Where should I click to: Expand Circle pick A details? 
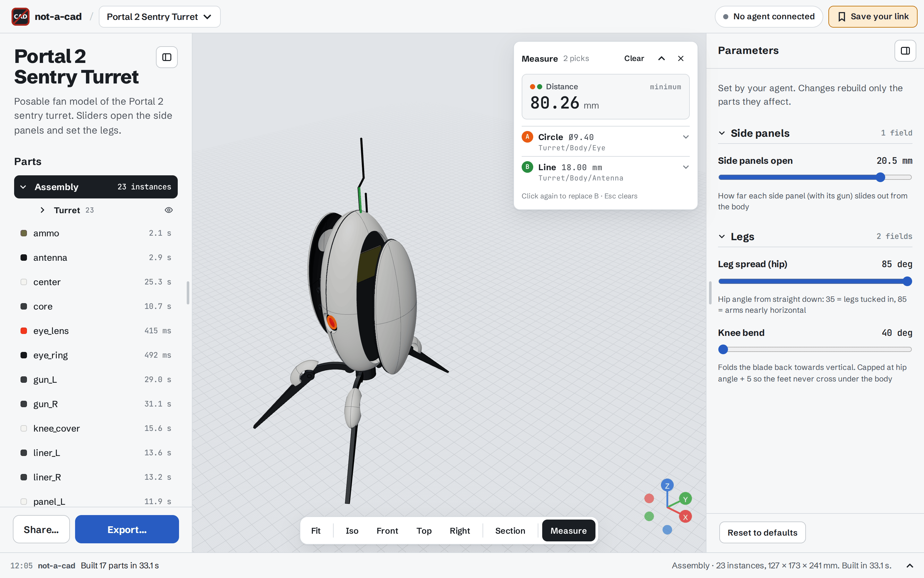tap(686, 137)
